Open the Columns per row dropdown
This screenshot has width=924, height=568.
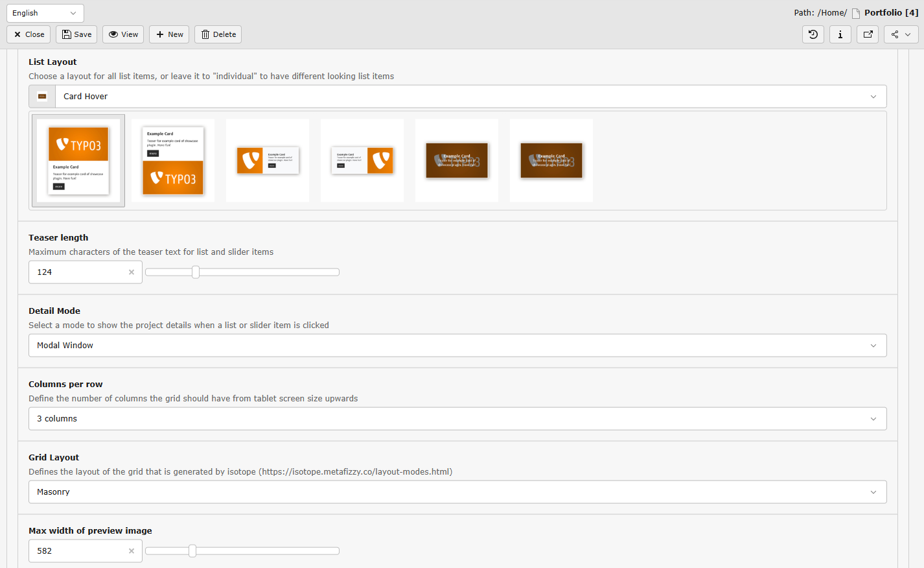(x=457, y=419)
